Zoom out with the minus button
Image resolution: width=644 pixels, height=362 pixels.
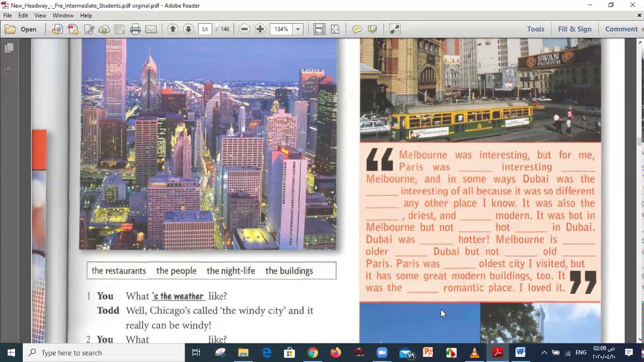[245, 29]
